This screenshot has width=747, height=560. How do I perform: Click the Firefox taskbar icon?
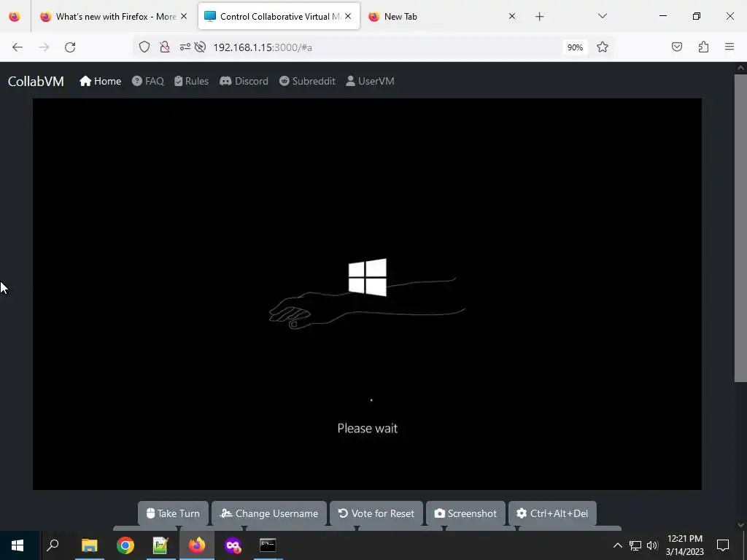pos(197,545)
